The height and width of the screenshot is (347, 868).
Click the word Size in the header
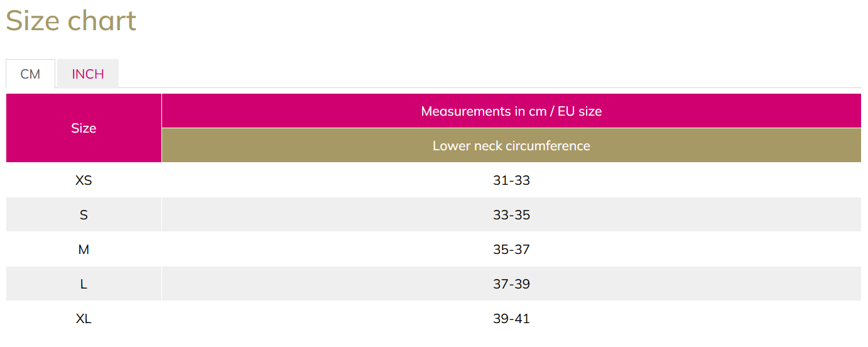coord(84,128)
